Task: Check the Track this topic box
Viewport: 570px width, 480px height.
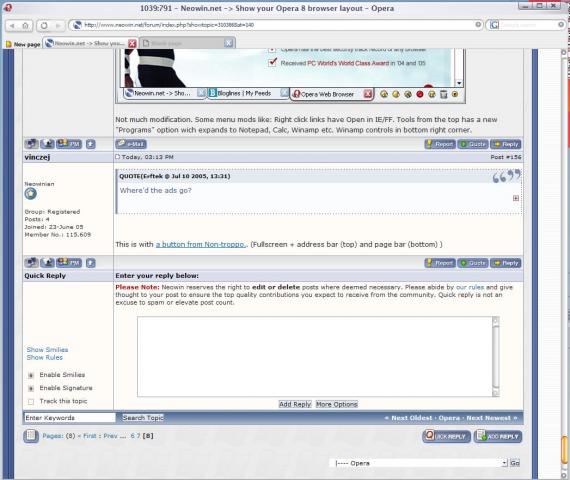Action: (31, 401)
